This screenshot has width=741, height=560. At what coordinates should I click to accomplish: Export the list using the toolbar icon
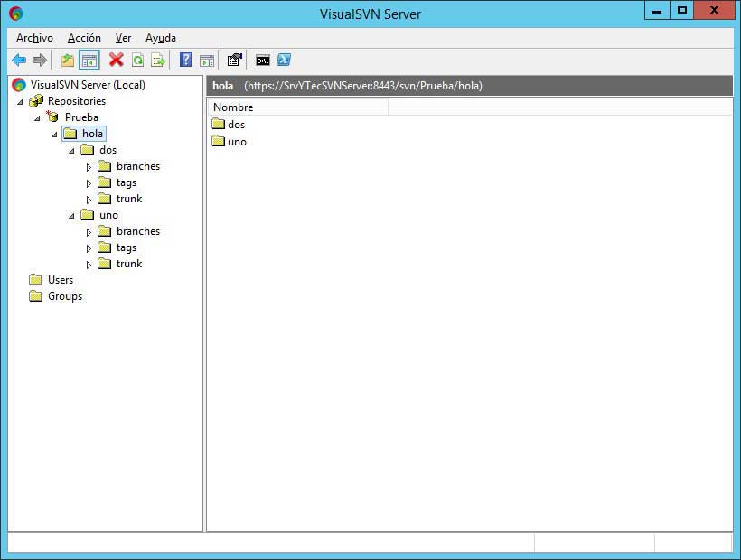pos(157,60)
